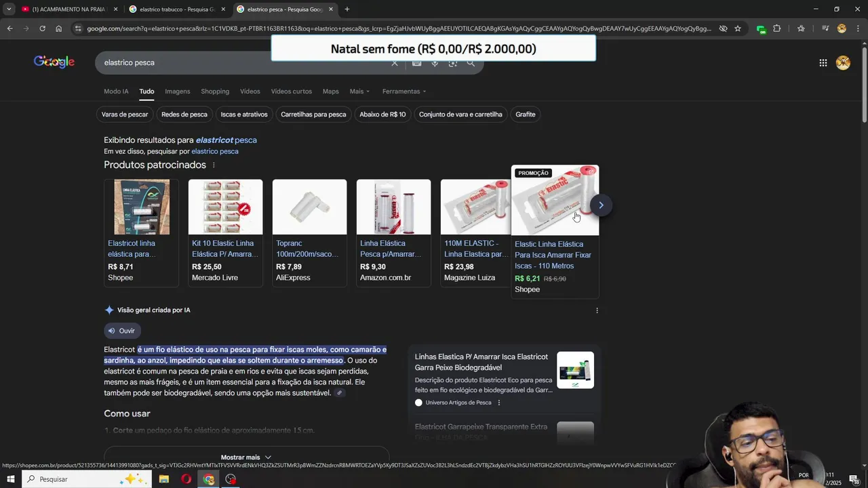Open corrected search elastricot pesca link
The height and width of the screenshot is (488, 868).
[226, 140]
